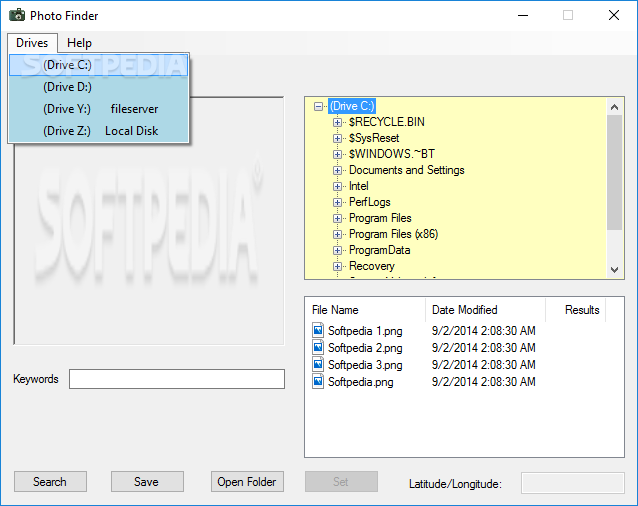Select the Recovery folder in tree
This screenshot has width=638, height=506.
coord(371,266)
